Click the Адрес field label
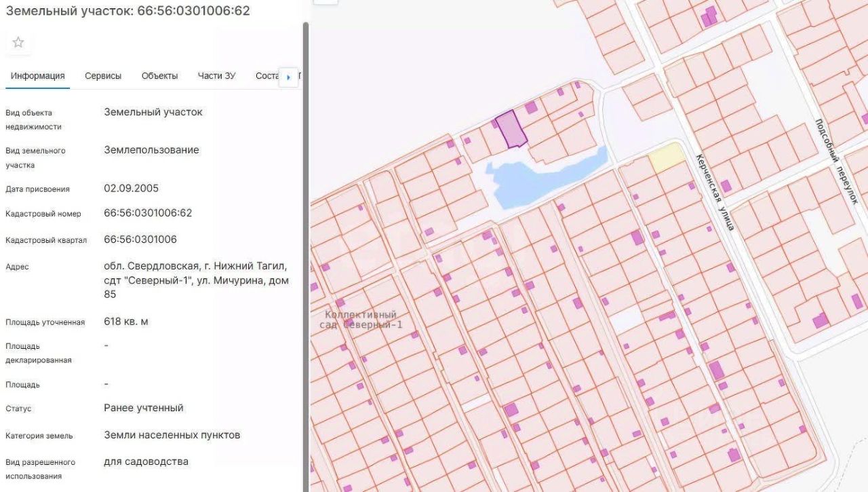Image resolution: width=868 pixels, height=492 pixels. pyautogui.click(x=17, y=267)
